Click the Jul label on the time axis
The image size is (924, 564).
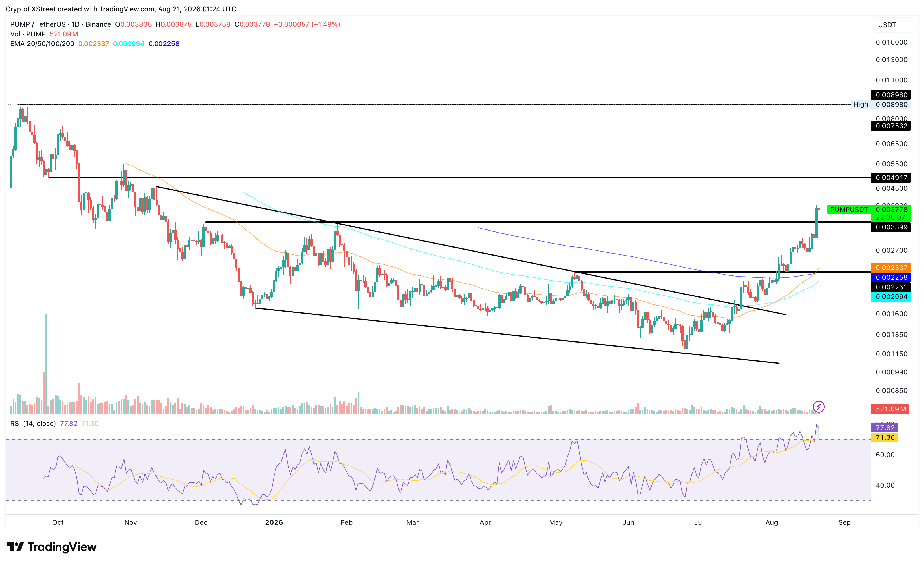click(x=699, y=522)
